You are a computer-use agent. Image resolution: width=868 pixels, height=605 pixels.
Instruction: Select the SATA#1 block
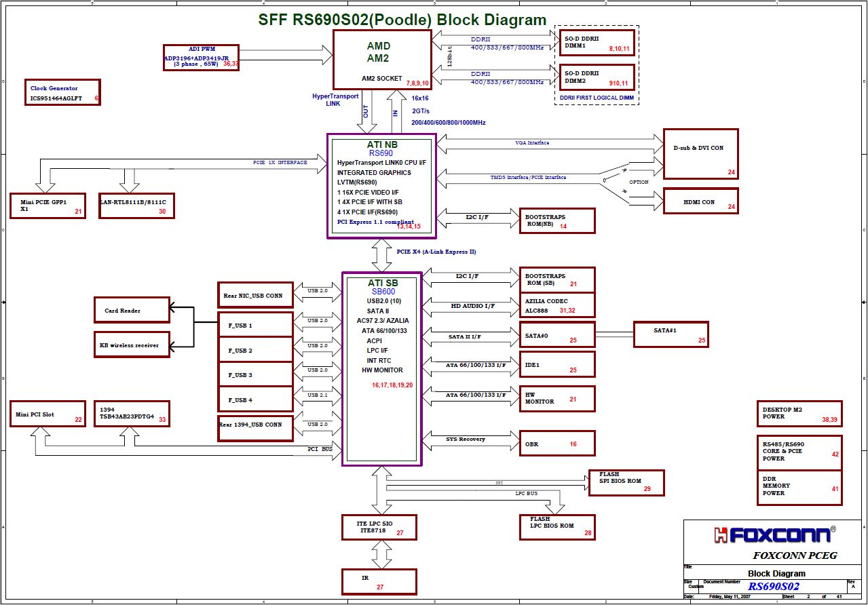(x=671, y=334)
